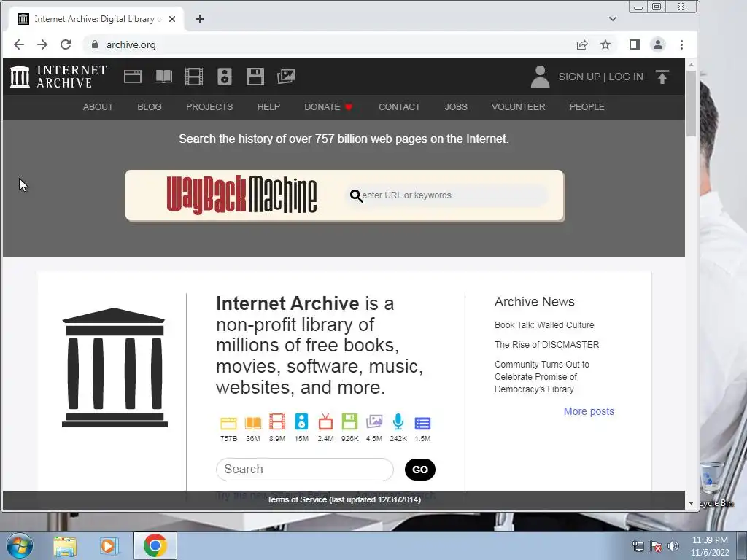Open Windows Media Player from taskbar
747x560 pixels.
click(x=109, y=545)
